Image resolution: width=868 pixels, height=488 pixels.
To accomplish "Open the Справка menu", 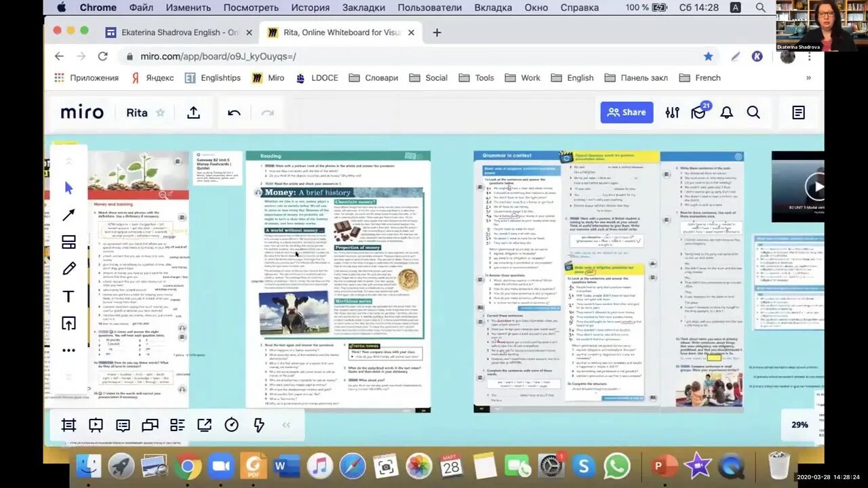I will [x=580, y=7].
